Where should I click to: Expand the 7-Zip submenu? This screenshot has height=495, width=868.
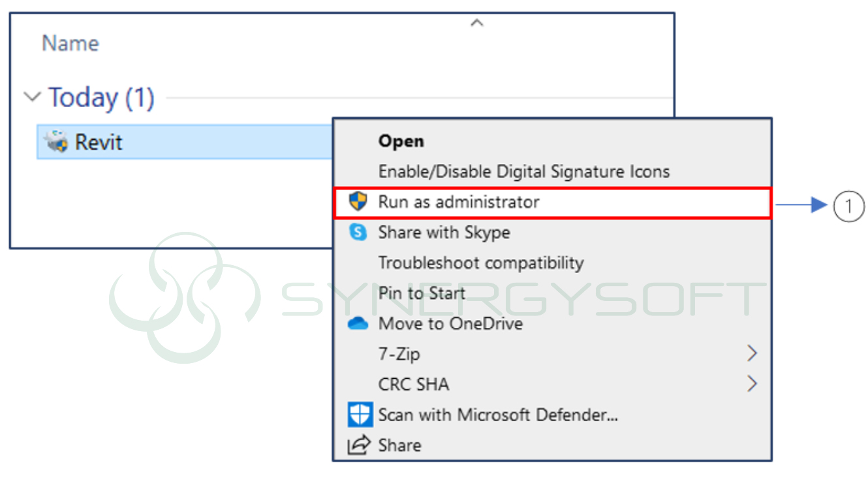752,353
